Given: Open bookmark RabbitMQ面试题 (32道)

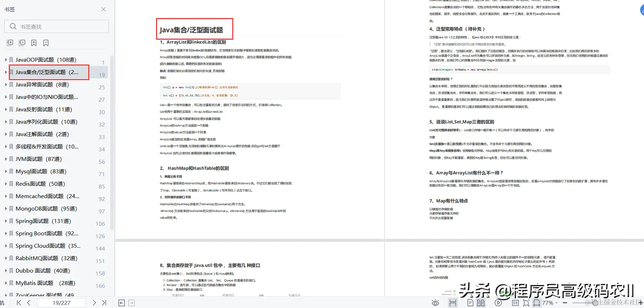Looking at the screenshot, I should [46, 258].
